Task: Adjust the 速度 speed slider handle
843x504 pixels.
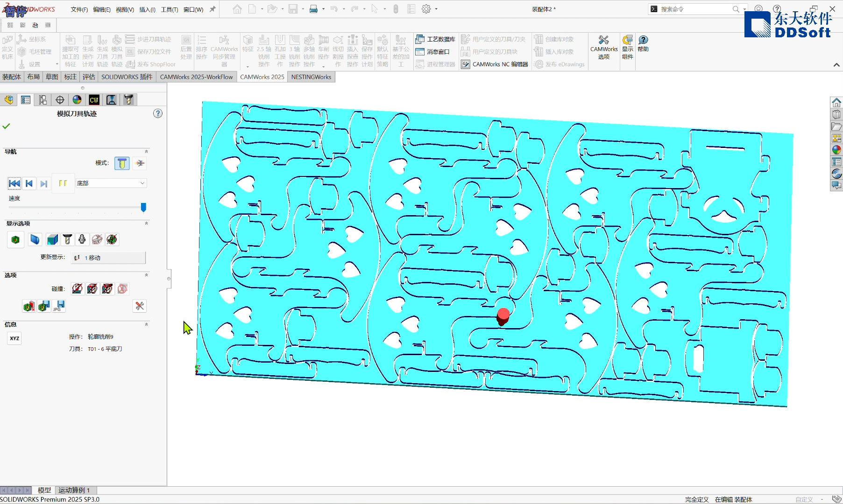Action: [143, 207]
